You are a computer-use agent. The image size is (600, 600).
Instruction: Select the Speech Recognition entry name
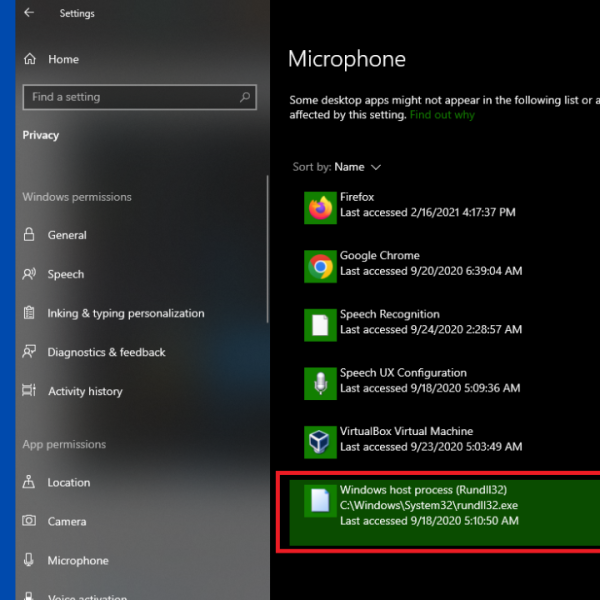click(390, 314)
